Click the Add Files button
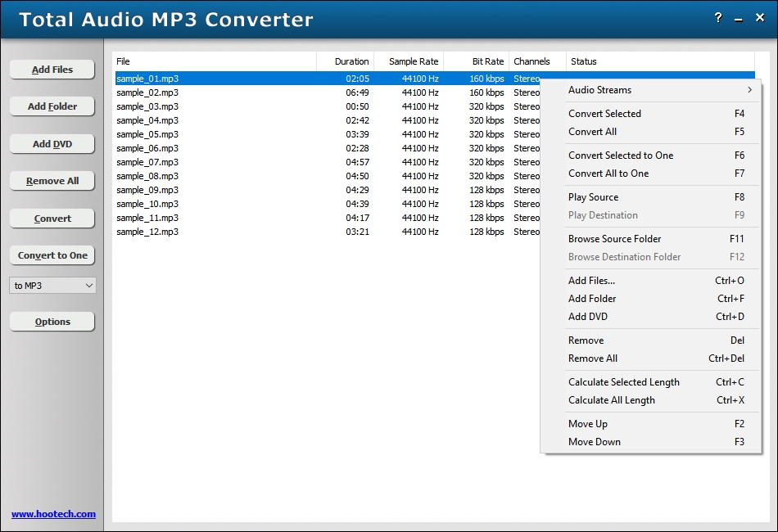 click(52, 70)
